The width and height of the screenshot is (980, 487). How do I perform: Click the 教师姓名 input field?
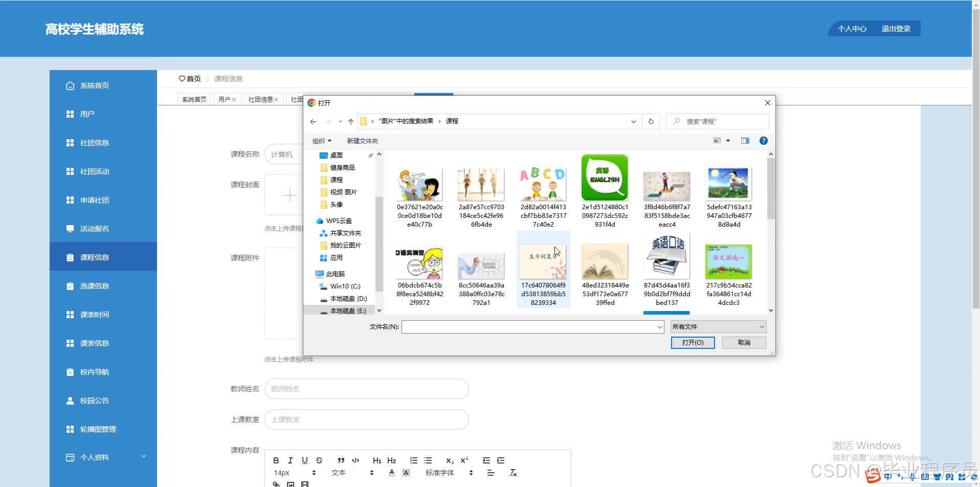pos(366,389)
